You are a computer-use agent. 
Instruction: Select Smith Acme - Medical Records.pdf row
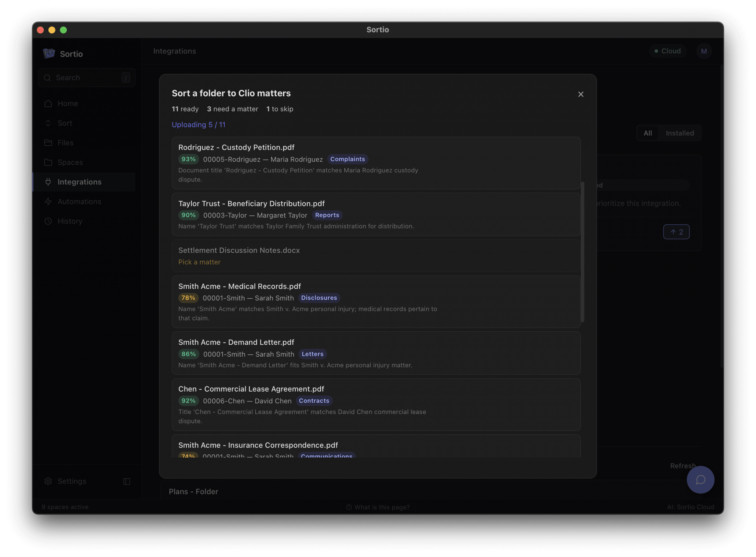pyautogui.click(x=376, y=302)
